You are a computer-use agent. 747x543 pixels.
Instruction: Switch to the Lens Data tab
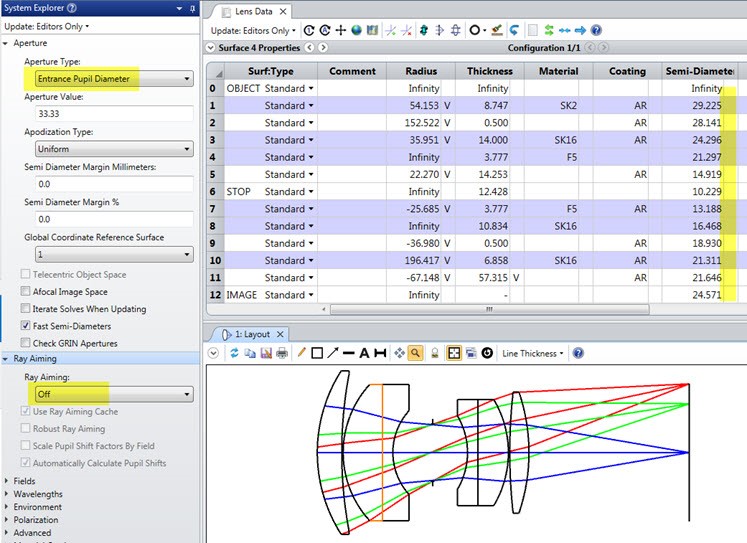[x=253, y=11]
